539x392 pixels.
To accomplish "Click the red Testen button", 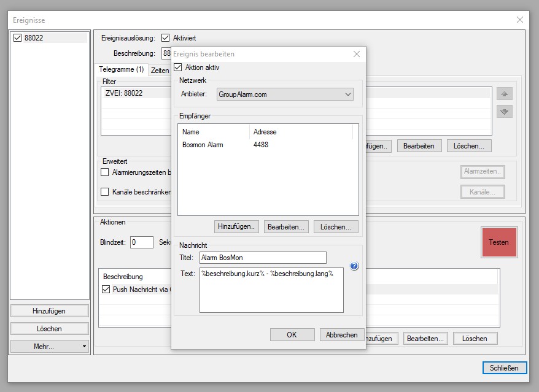I will point(498,242).
